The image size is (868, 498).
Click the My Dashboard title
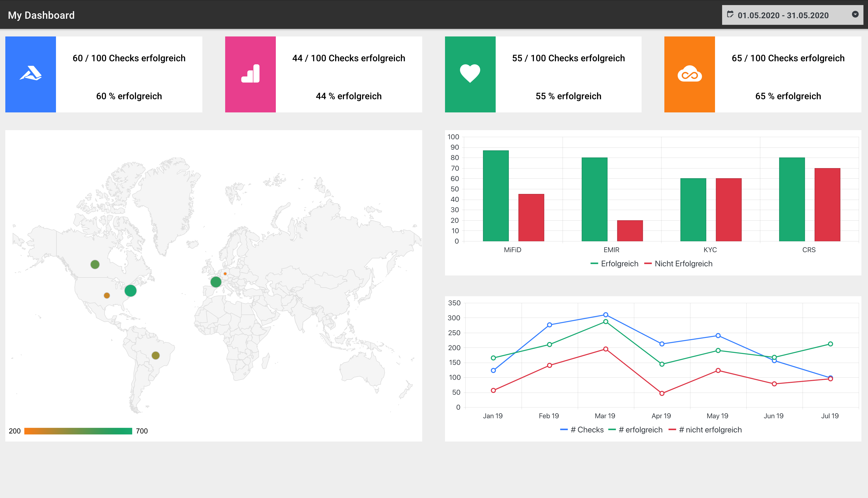41,15
